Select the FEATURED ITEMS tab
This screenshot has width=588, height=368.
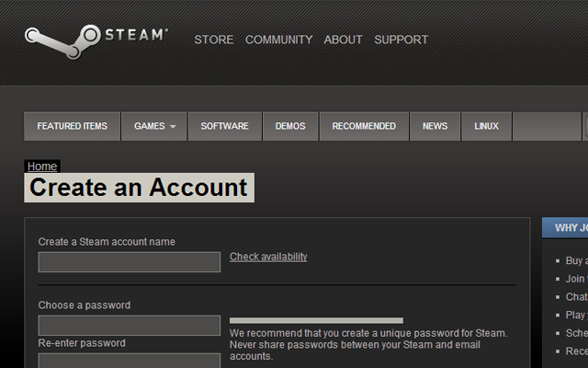(72, 126)
